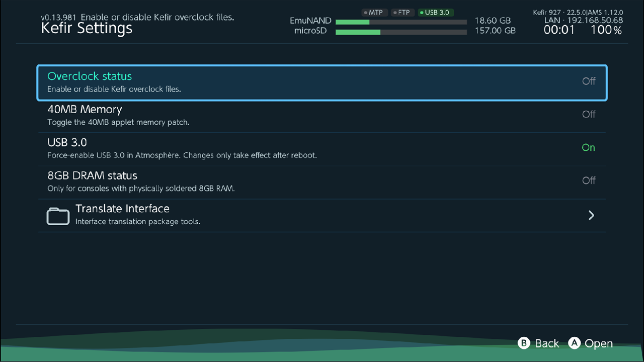Click the microSD storage usage bar

point(401,32)
